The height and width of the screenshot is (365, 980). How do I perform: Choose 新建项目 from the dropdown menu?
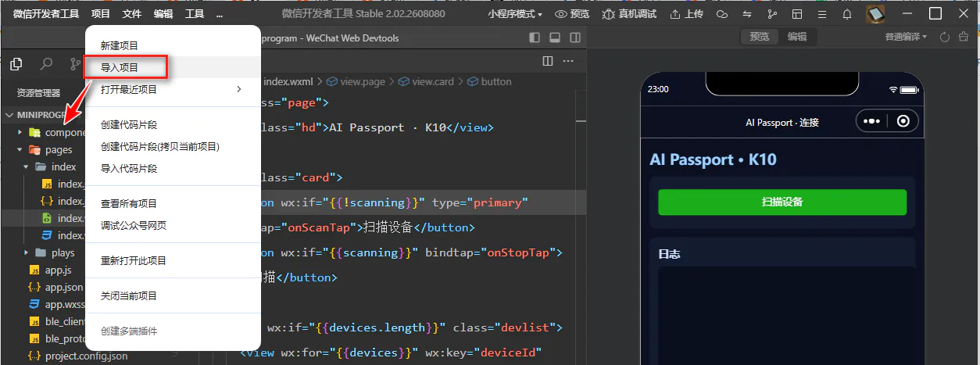172,46
